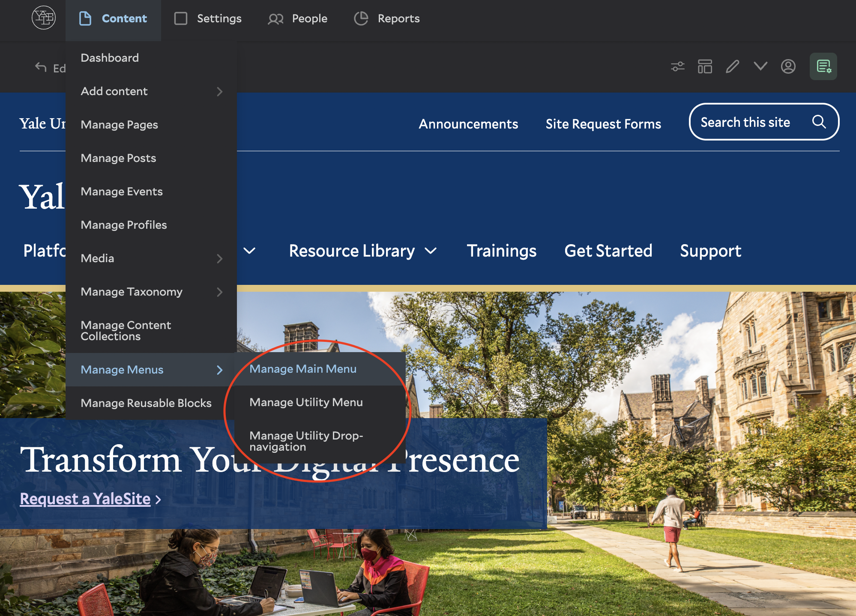Open the Settings toolbar menu
856x616 pixels.
(208, 18)
